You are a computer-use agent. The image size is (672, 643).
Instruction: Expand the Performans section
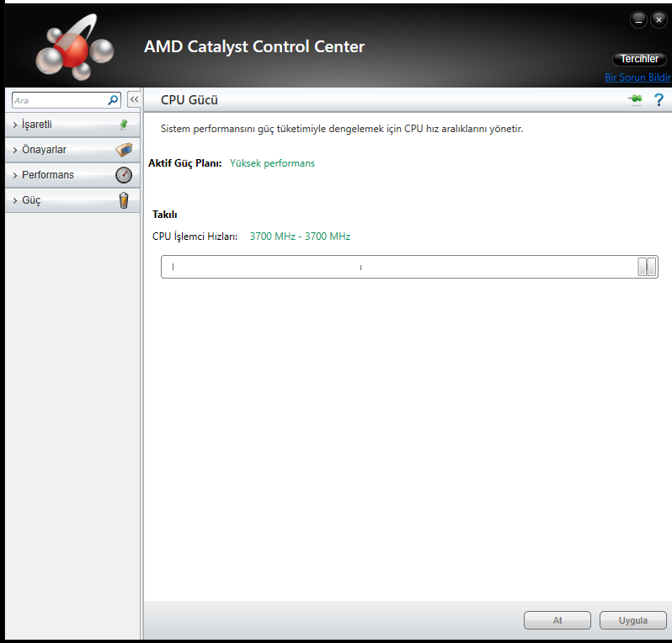pos(72,175)
